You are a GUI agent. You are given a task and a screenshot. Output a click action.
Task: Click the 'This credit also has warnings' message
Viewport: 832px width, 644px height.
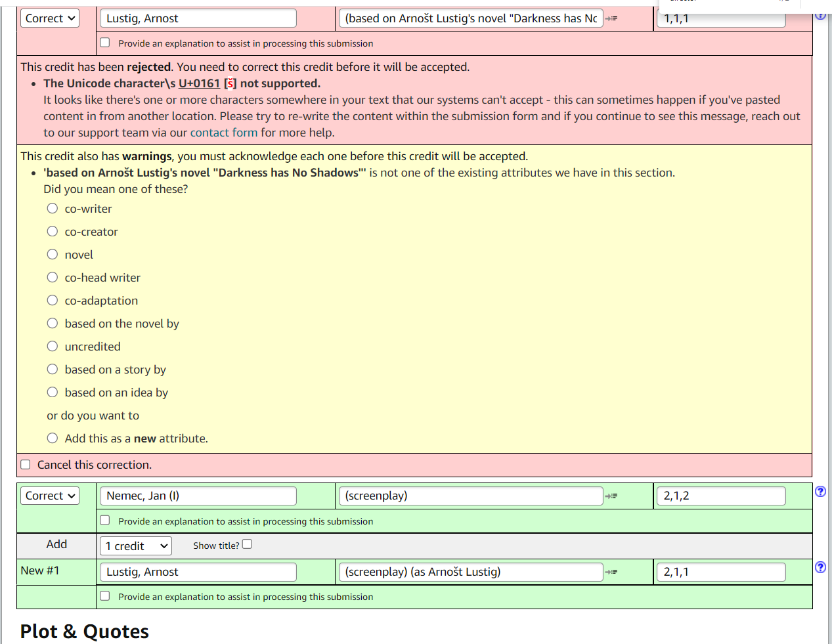(274, 156)
